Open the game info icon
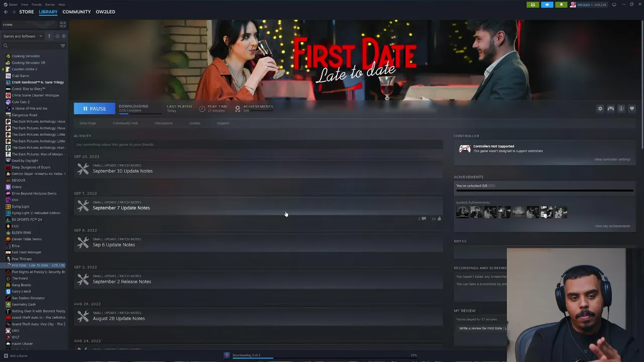The image size is (644, 362). click(621, 109)
